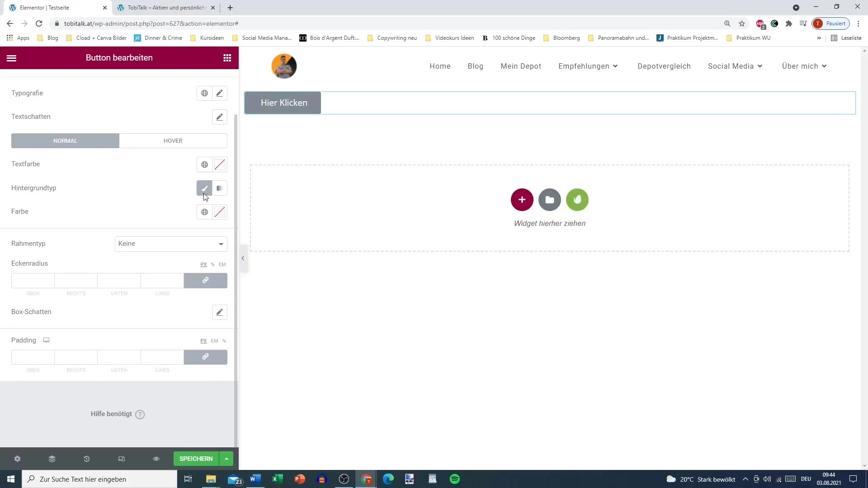Open the Rahmentyp dropdown
The height and width of the screenshot is (488, 868).
(x=171, y=244)
